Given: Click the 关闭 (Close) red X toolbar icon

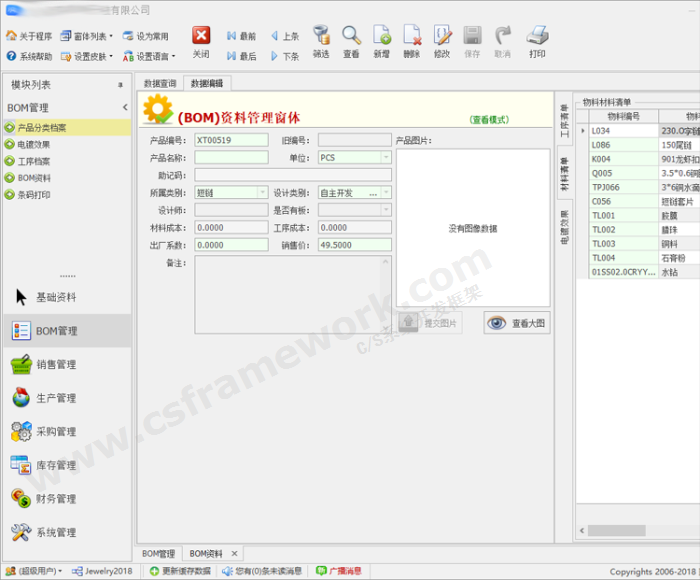Looking at the screenshot, I should click(201, 41).
